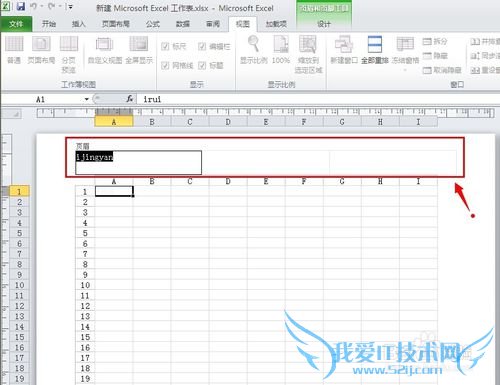Screen dimensions: 500x385
Task: Click the right page header section
Action: coord(393,162)
